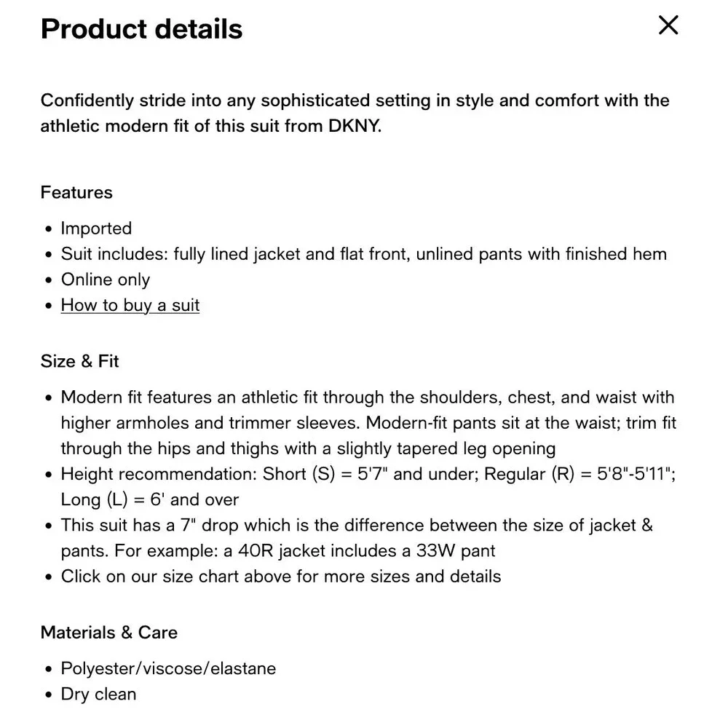Click the Long (L) = 6' and over text
Image resolution: width=728 pixels, height=728 pixels.
point(149,499)
